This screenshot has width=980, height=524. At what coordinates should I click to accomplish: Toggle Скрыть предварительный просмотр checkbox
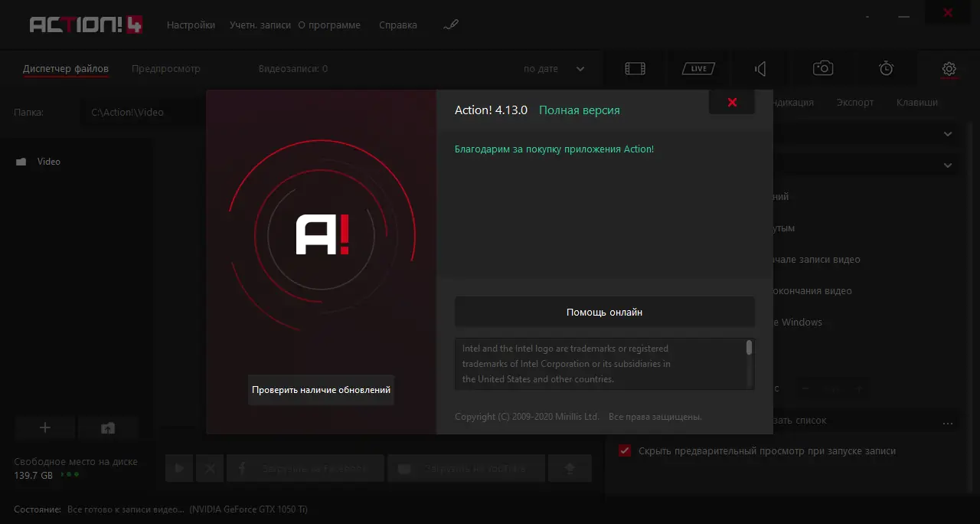point(625,451)
